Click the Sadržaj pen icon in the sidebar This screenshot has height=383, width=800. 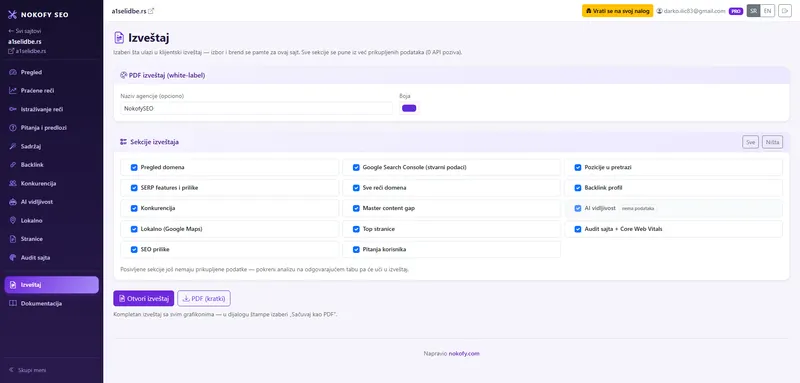click(13, 146)
